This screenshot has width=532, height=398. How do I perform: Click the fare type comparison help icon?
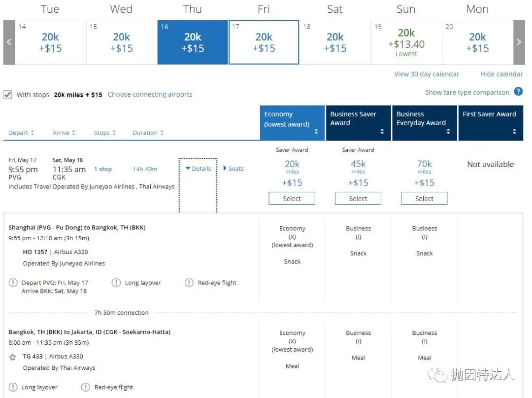[x=518, y=92]
